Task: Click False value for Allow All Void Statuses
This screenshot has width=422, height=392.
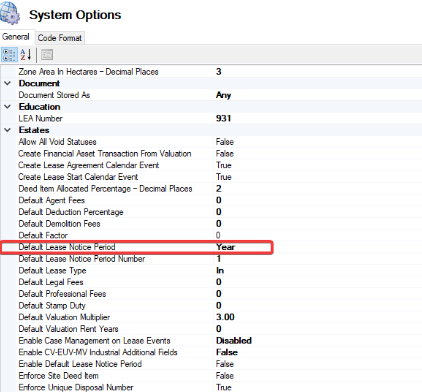Action: [x=225, y=142]
